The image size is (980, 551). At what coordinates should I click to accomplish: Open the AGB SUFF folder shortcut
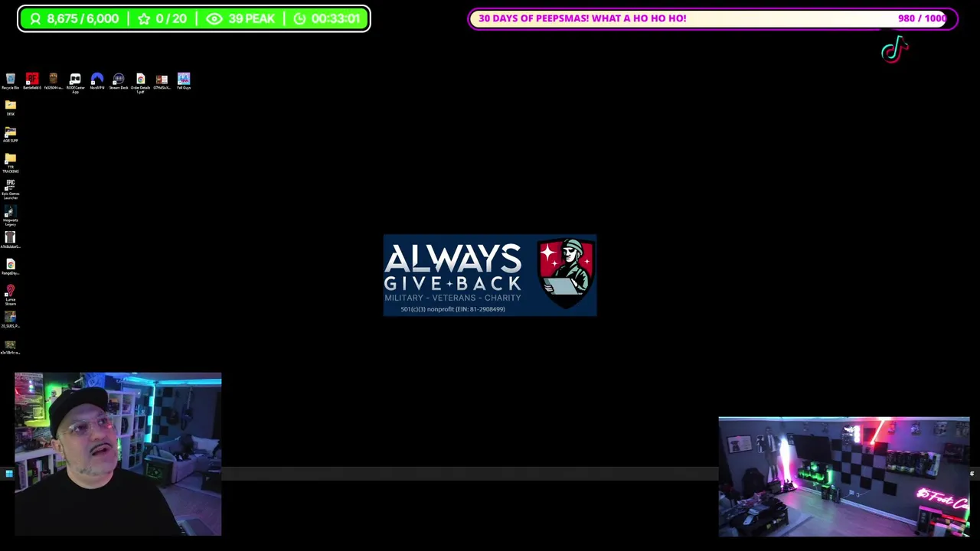pos(10,135)
